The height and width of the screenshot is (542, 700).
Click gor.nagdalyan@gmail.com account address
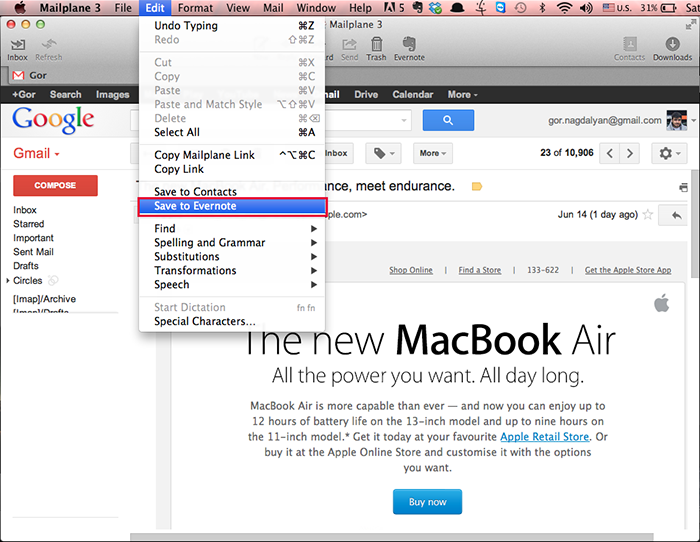tap(604, 120)
